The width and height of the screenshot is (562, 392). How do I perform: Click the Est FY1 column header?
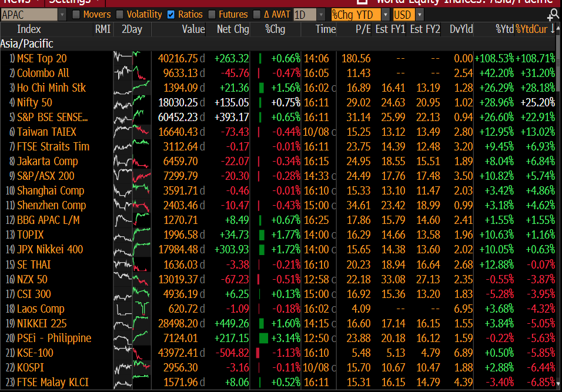390,29
